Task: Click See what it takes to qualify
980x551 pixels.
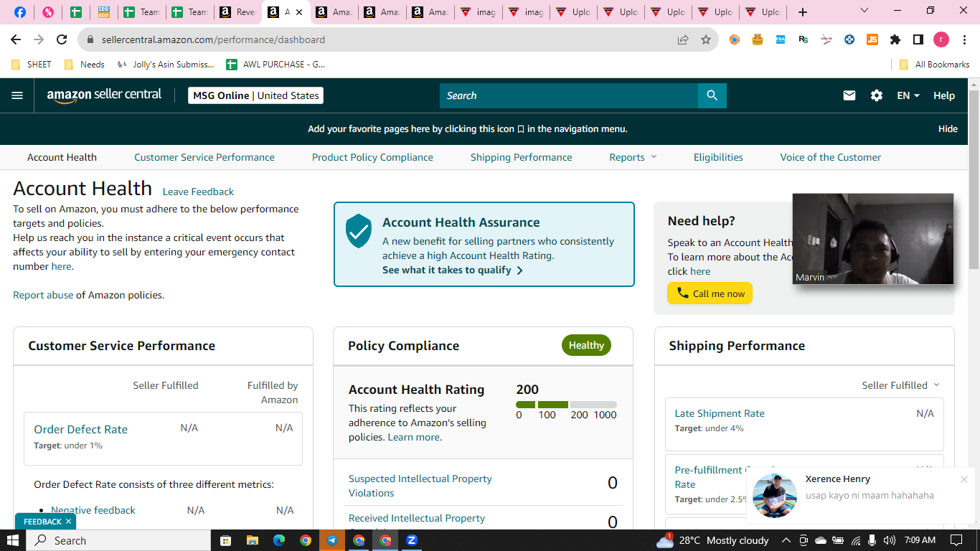Action: click(x=453, y=270)
